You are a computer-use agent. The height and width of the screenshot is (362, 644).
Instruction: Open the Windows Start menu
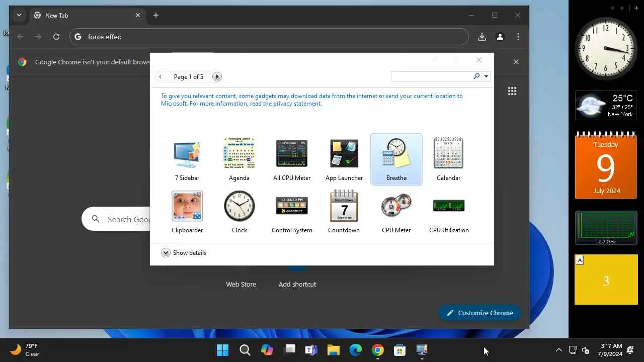(222, 350)
